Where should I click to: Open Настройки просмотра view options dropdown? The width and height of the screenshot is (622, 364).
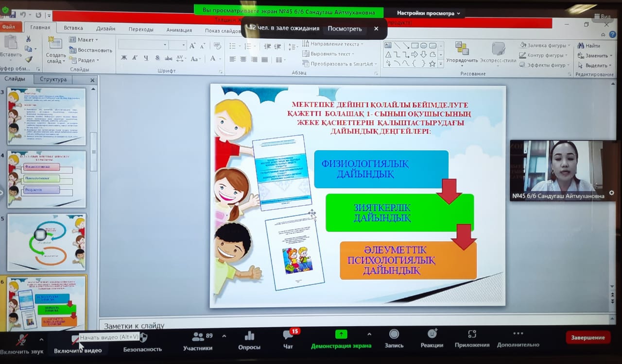(429, 13)
